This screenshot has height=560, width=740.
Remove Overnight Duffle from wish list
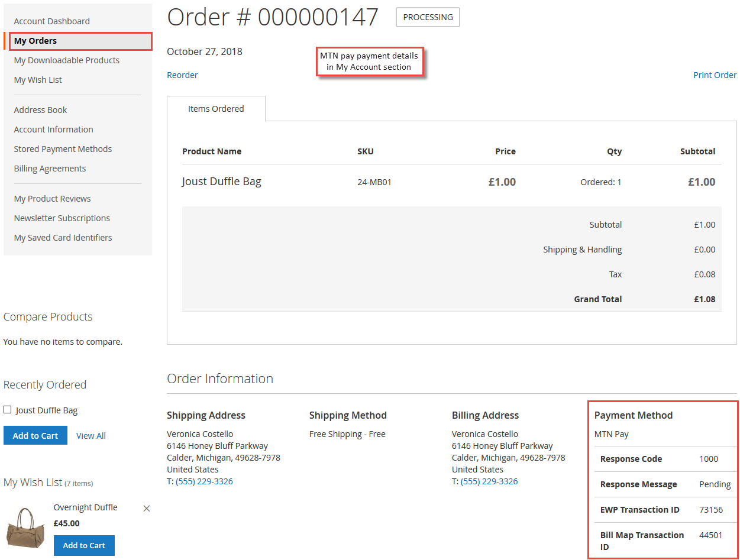[146, 508]
